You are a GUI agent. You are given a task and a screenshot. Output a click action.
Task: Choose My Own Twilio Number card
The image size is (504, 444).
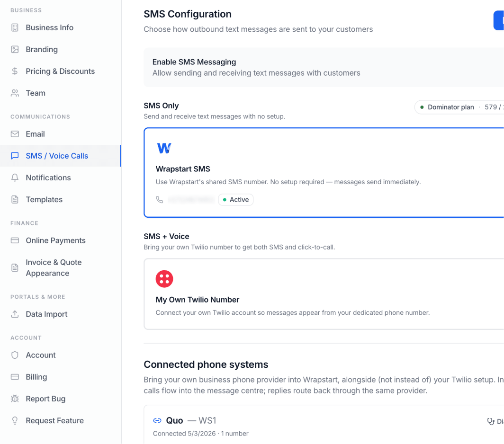coord(324,294)
